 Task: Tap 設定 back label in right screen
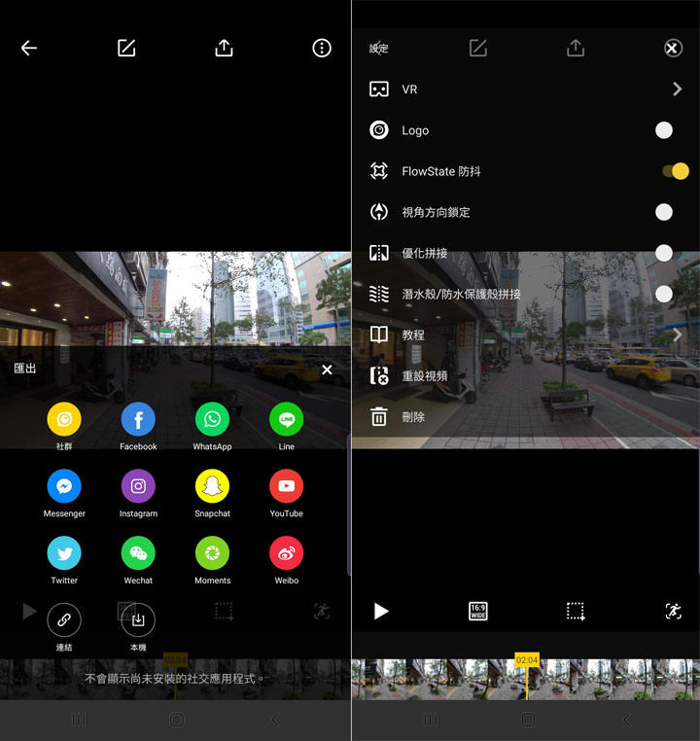pyautogui.click(x=379, y=49)
